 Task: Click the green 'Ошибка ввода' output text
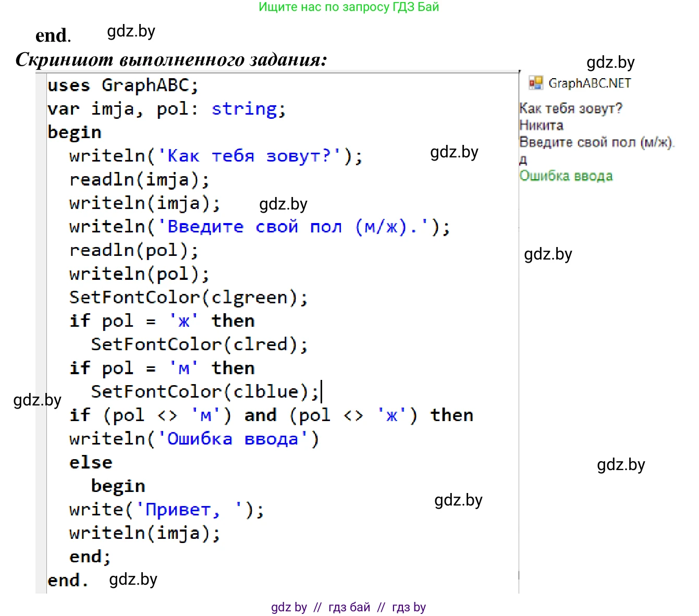point(566,176)
